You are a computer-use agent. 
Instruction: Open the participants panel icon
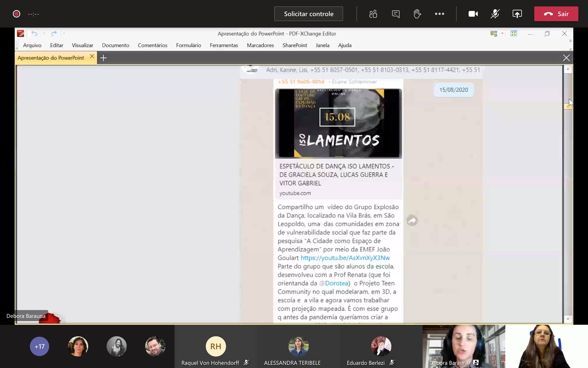tap(373, 14)
